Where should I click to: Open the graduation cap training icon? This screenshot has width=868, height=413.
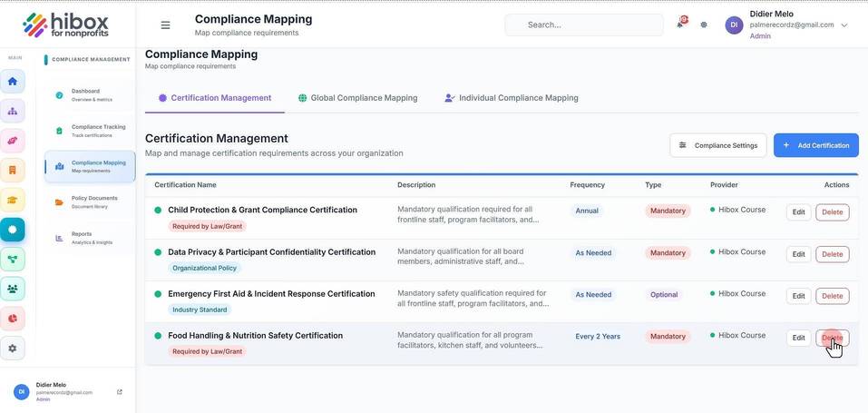[x=13, y=200]
